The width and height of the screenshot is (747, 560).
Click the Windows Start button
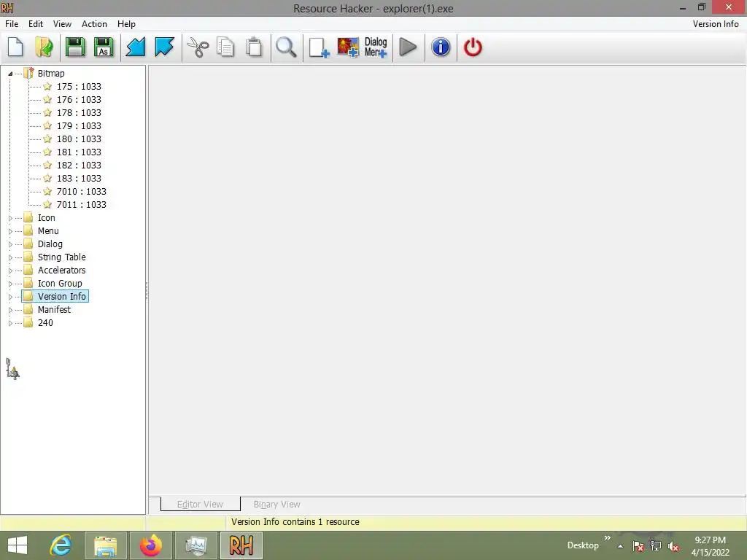tap(18, 545)
